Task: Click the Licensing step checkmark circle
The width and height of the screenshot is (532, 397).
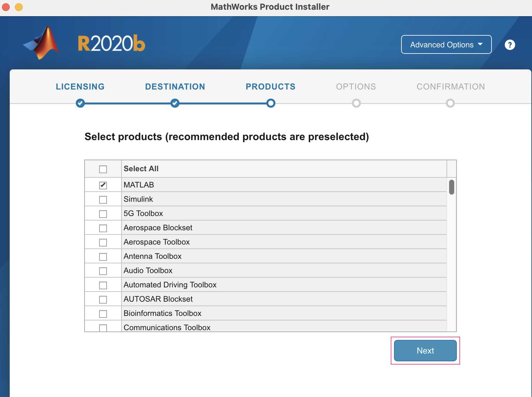Action: (x=80, y=103)
